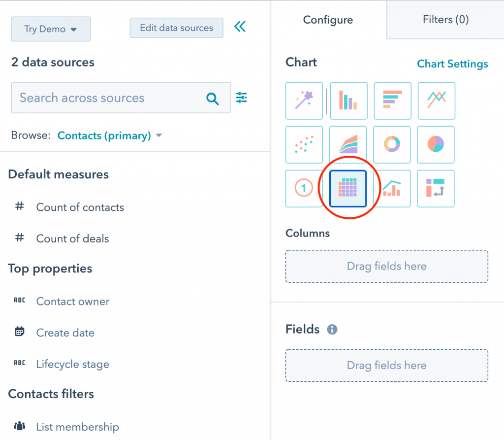
Task: Pick the KPI summary number chart
Action: coord(304,188)
